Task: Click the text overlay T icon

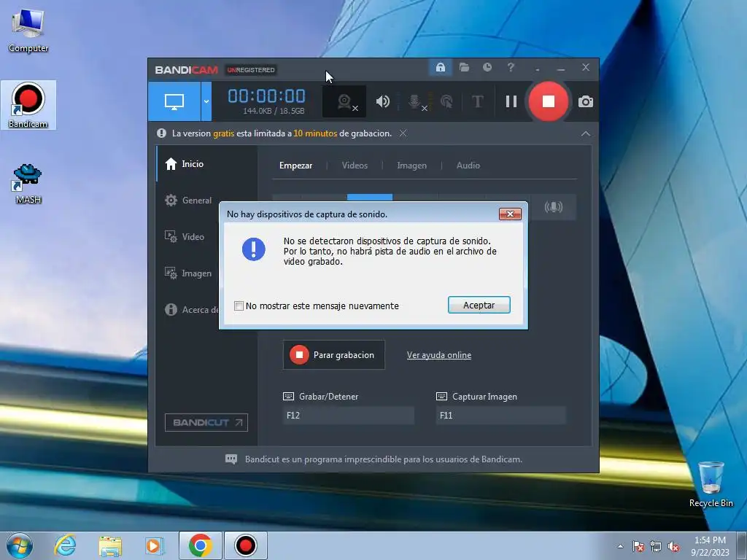Action: pyautogui.click(x=477, y=101)
